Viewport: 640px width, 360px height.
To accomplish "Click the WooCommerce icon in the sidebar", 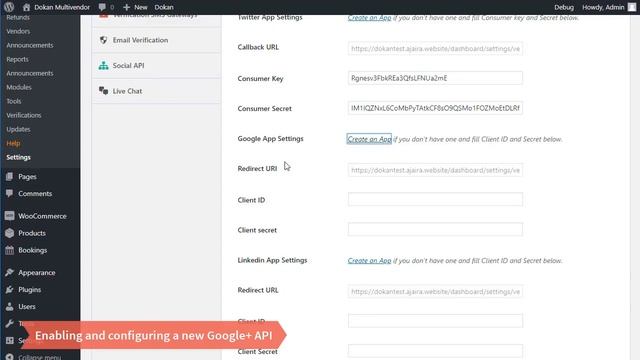I will pos(9,216).
